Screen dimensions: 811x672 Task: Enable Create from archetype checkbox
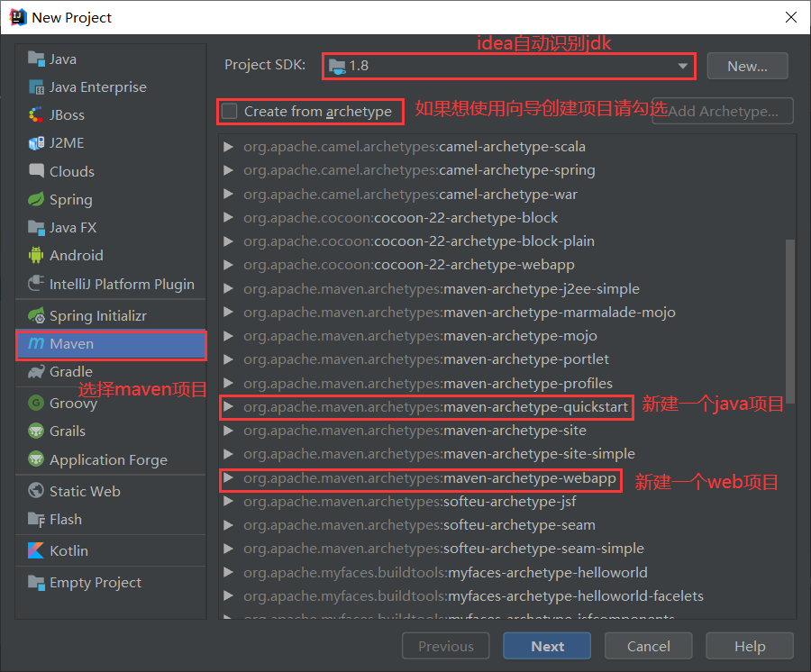[229, 111]
